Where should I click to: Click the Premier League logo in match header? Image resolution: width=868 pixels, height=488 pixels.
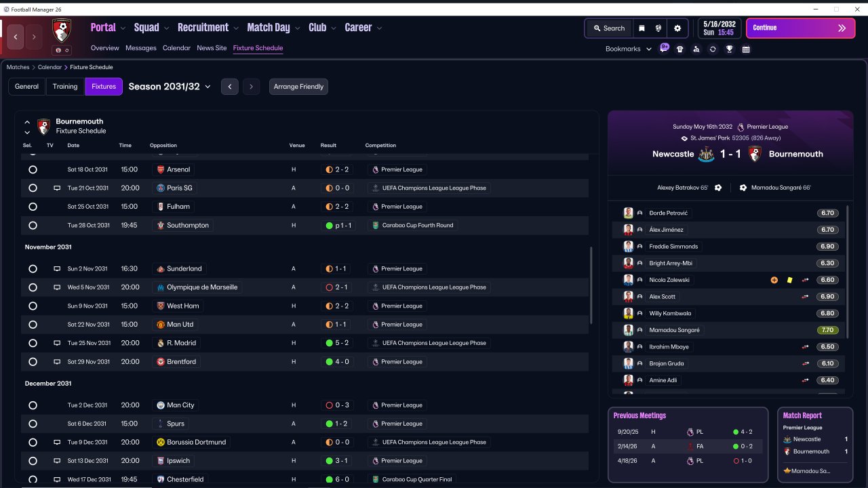[x=741, y=127]
